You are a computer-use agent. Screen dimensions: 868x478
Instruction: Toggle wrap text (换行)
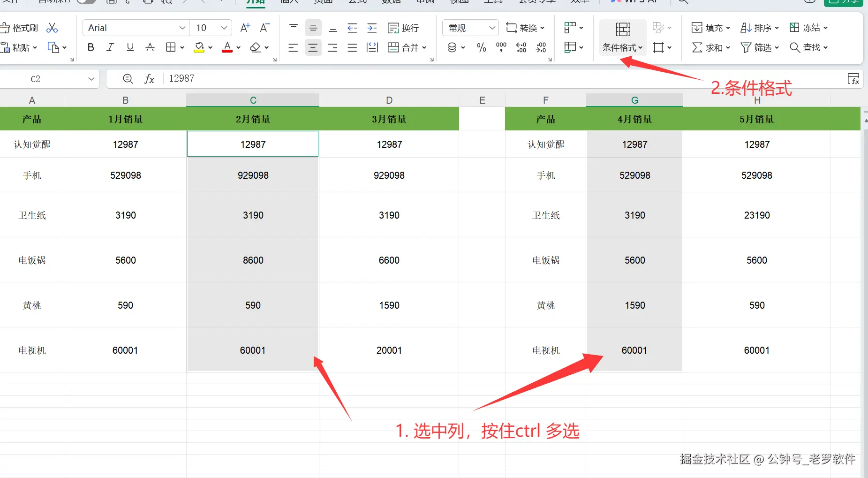403,28
